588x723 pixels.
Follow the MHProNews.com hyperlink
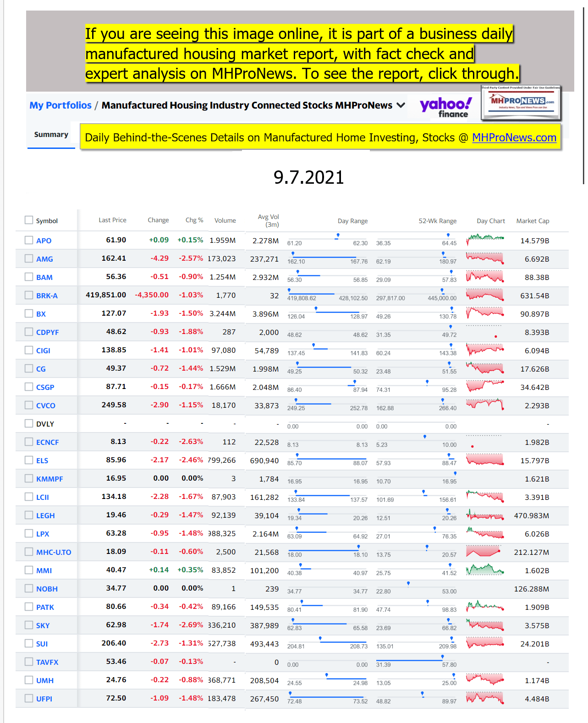pyautogui.click(x=514, y=137)
